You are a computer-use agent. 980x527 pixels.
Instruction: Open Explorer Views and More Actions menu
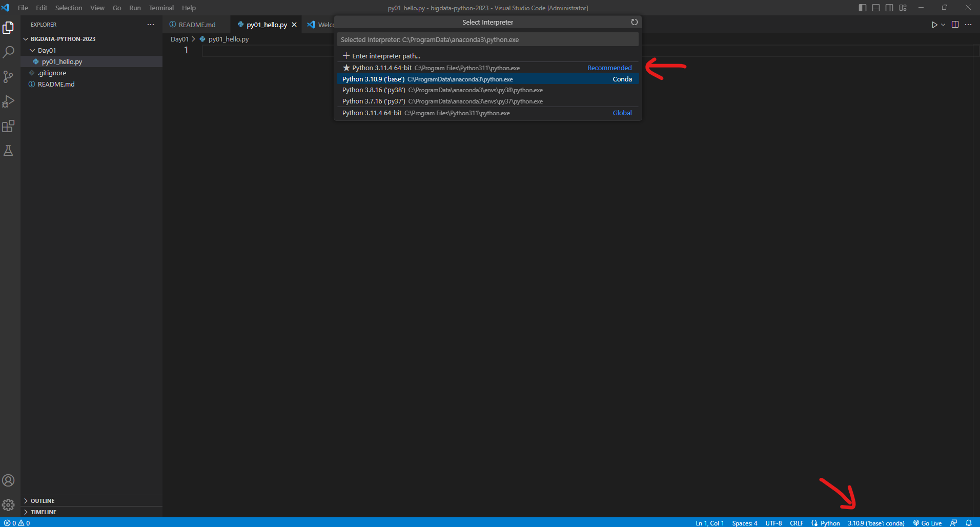(x=151, y=25)
